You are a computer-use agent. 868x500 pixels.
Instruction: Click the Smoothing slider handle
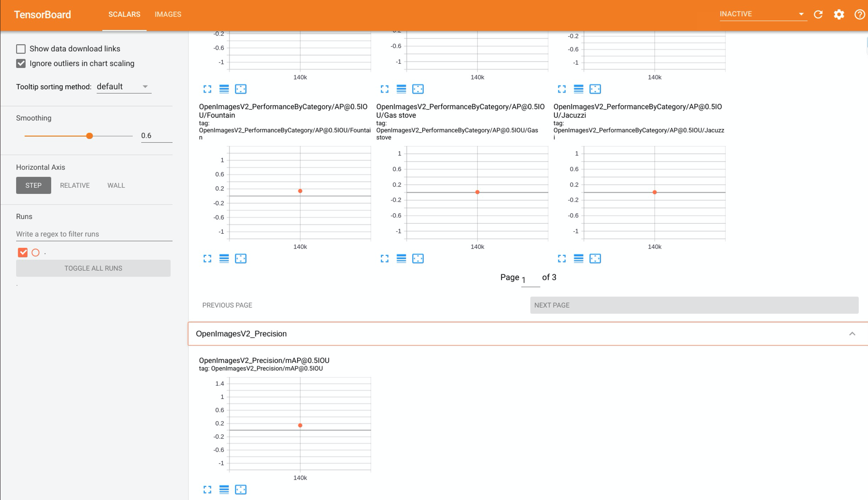click(90, 136)
